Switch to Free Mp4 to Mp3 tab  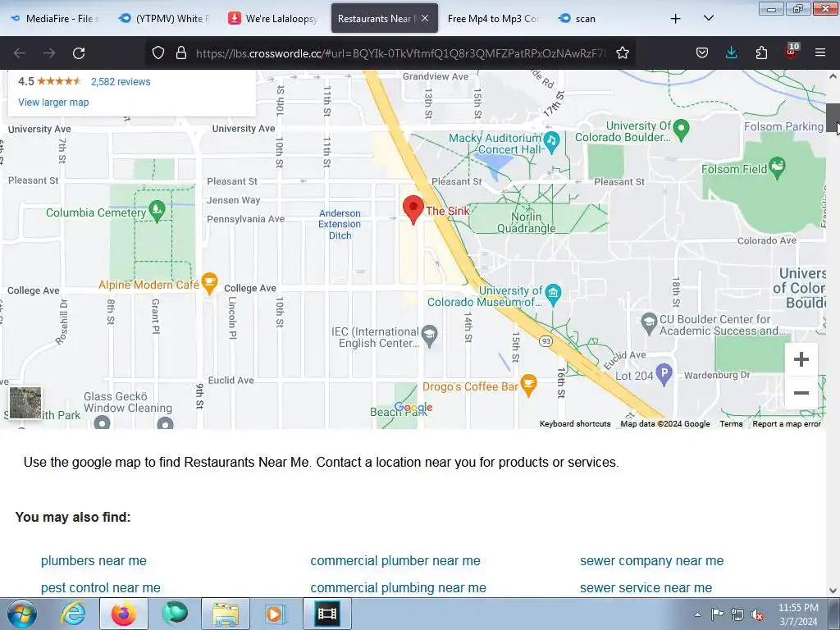493,19
